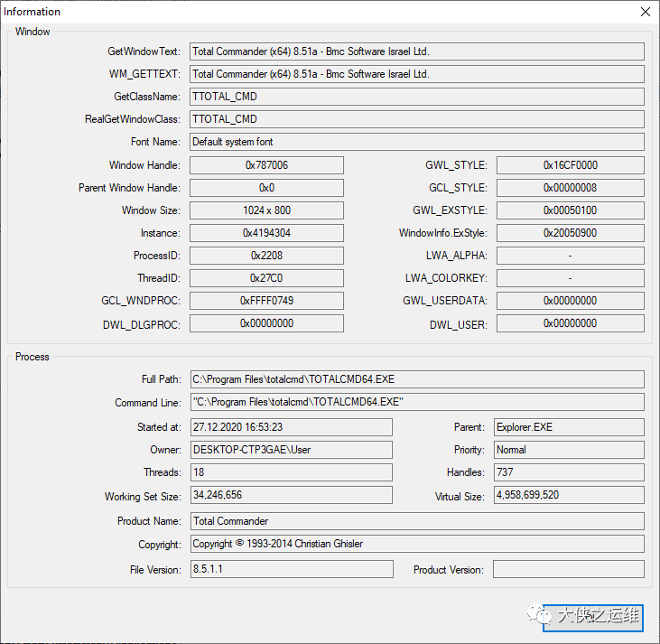
Task: Click the Window Handle: label
Action: (x=144, y=165)
